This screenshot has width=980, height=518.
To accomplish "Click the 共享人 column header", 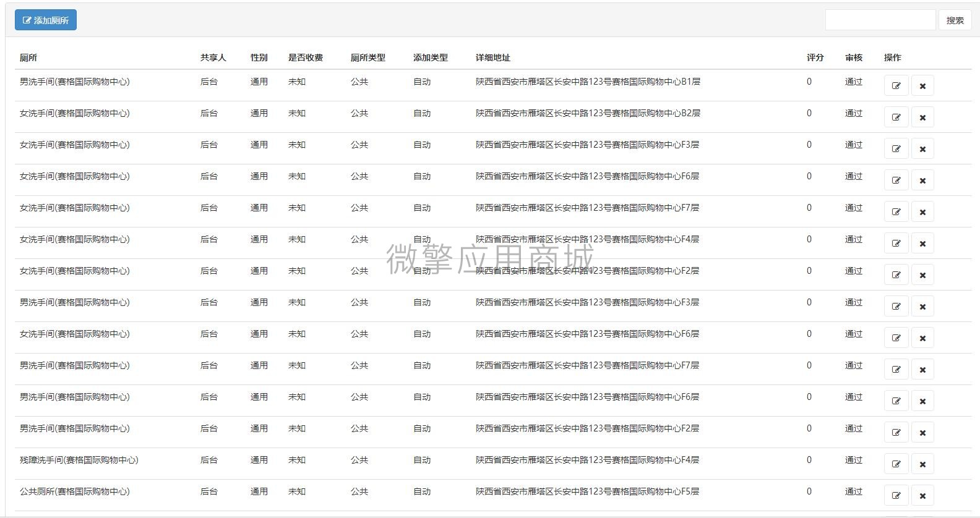I will [213, 57].
